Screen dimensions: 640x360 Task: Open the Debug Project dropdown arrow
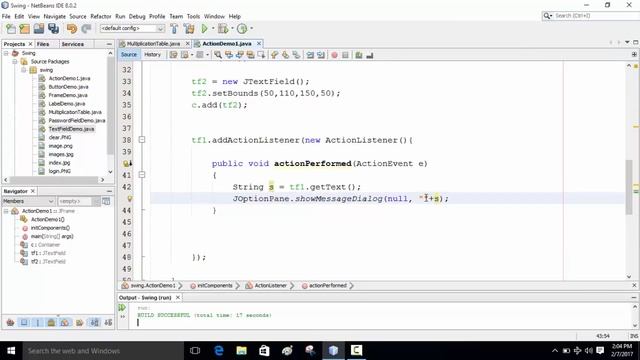pos(232,29)
